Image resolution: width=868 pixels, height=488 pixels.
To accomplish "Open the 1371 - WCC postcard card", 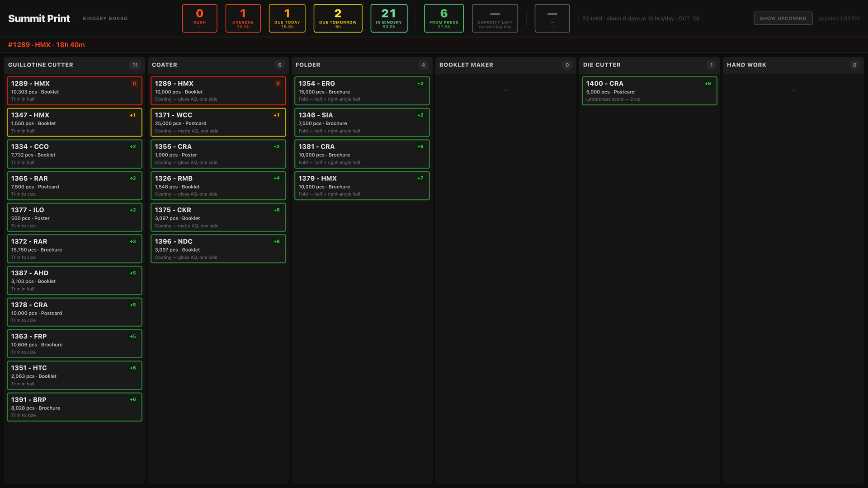I will tap(218, 122).
